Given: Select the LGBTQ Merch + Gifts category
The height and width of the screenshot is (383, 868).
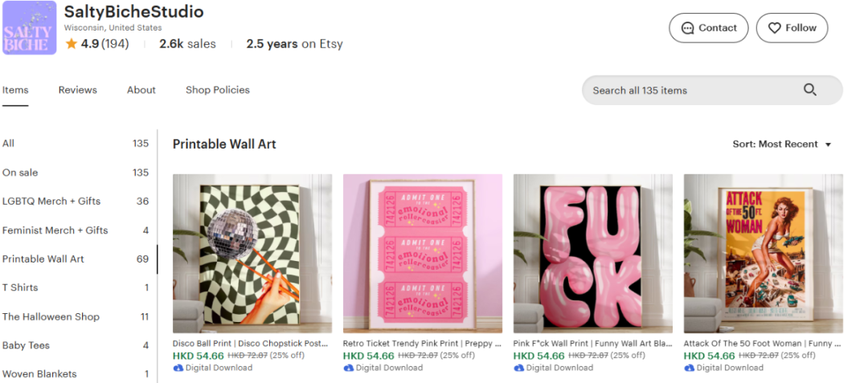Looking at the screenshot, I should pos(51,202).
